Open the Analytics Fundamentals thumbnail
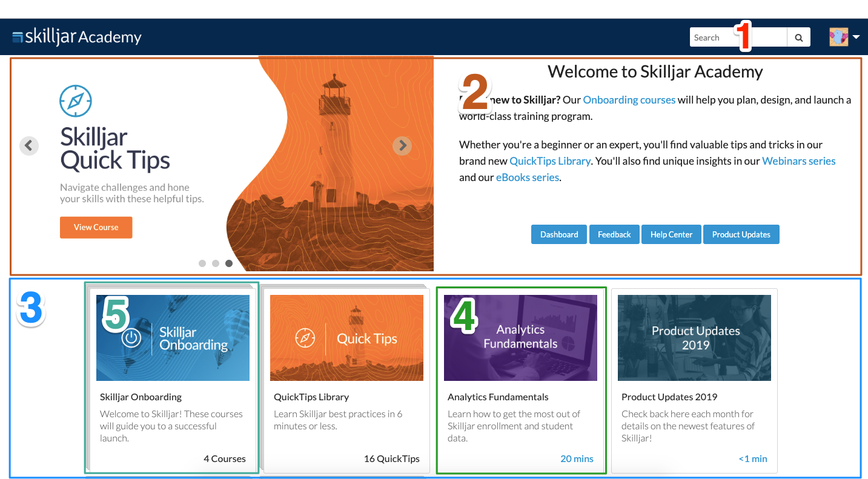Screen dimensions: 868x479 520,338
